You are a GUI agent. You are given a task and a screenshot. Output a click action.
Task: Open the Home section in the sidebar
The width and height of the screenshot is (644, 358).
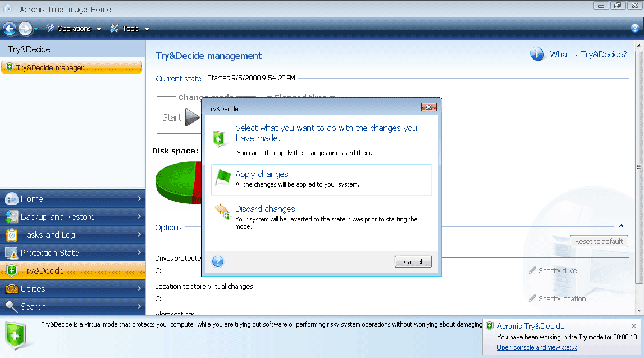pyautogui.click(x=72, y=198)
